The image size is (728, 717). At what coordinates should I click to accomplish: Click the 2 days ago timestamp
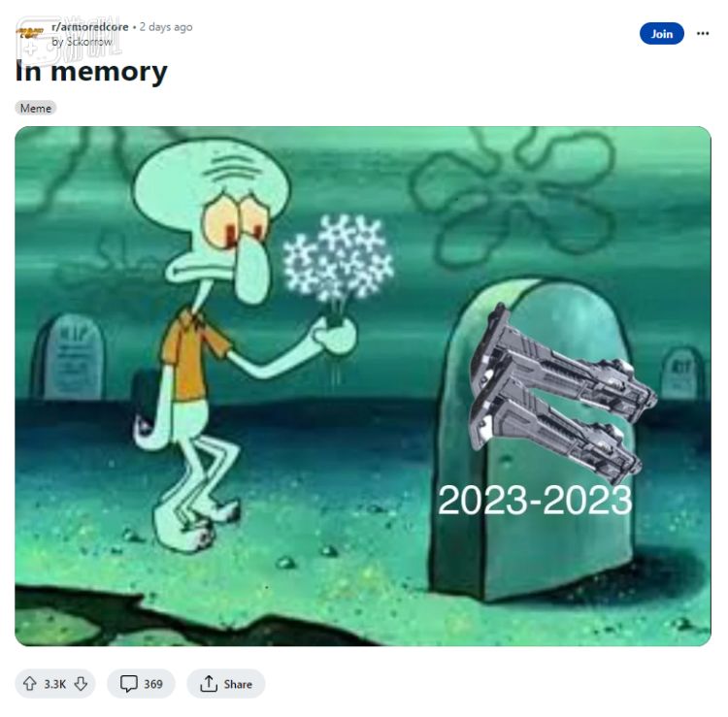click(x=166, y=27)
